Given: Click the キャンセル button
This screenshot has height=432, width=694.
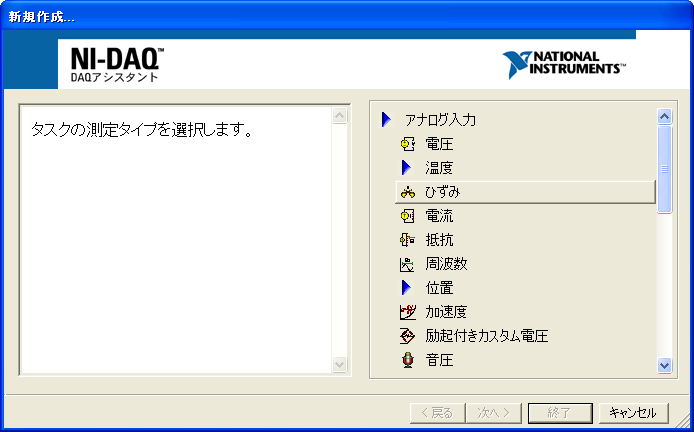Looking at the screenshot, I should click(x=633, y=413).
